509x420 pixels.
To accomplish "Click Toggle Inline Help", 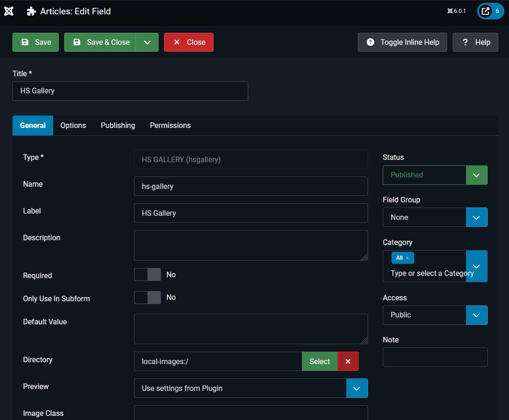I will [402, 42].
